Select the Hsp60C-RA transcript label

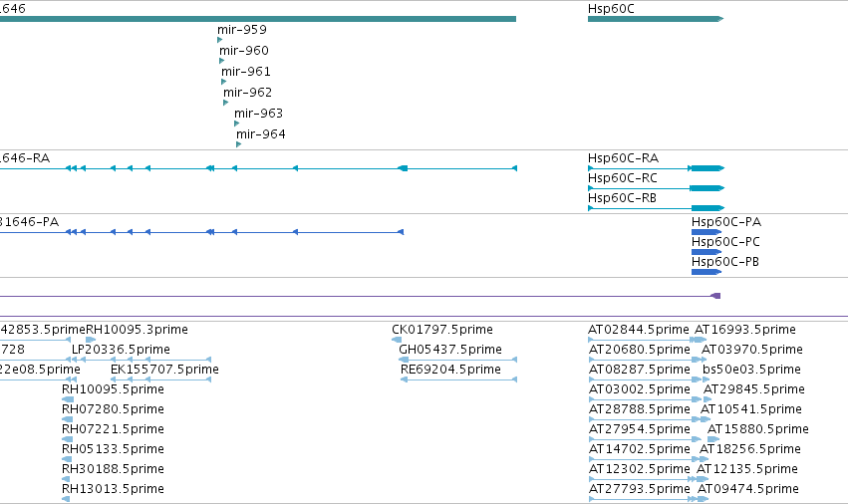(x=623, y=158)
